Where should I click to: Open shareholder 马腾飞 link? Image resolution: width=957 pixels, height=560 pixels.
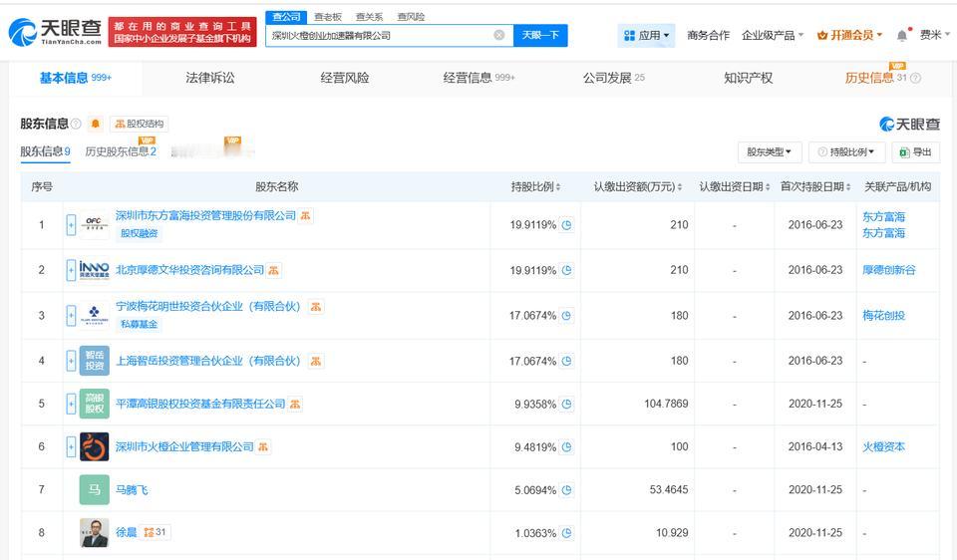point(132,489)
